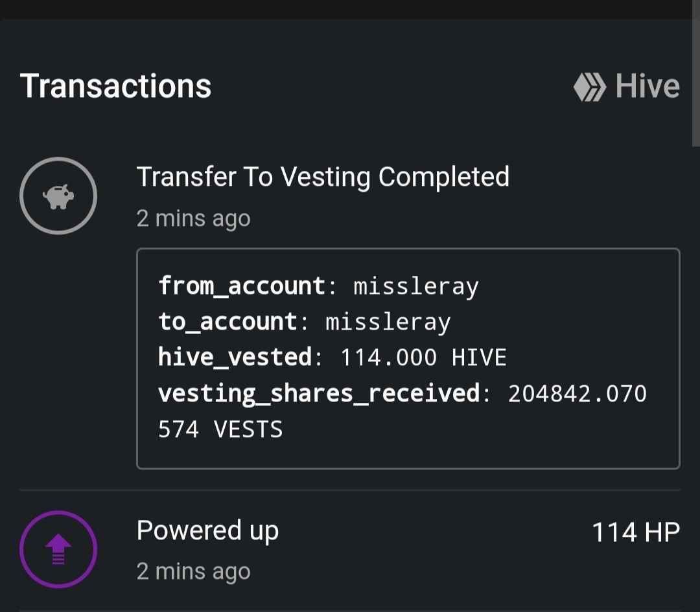Click the Hive logo icon

point(590,87)
